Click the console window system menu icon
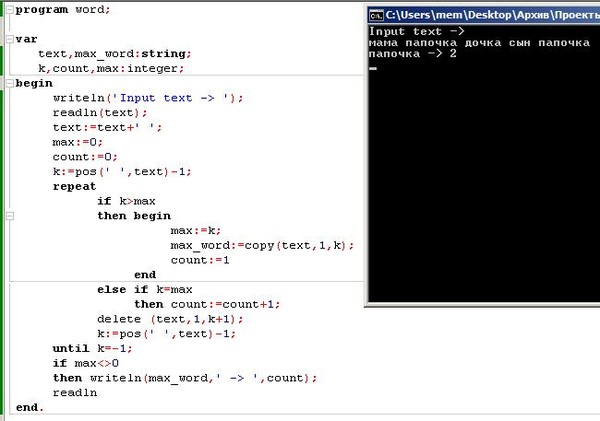The height and width of the screenshot is (421, 600). pos(376,14)
